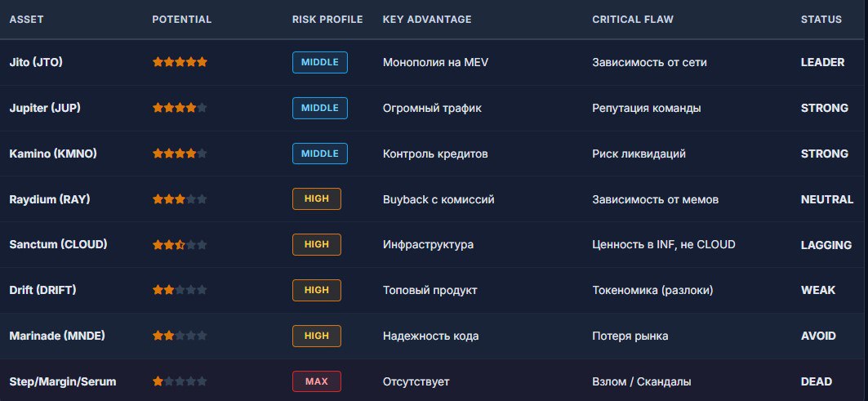
Task: Select the Kamino (KMNO) asset name
Action: (x=53, y=154)
